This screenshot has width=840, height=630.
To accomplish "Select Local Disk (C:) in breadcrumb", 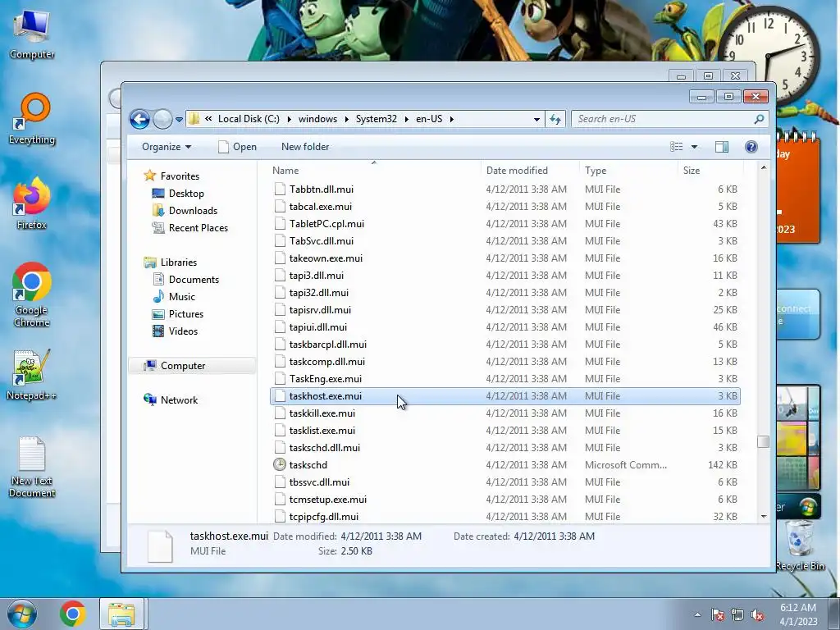I will [249, 119].
